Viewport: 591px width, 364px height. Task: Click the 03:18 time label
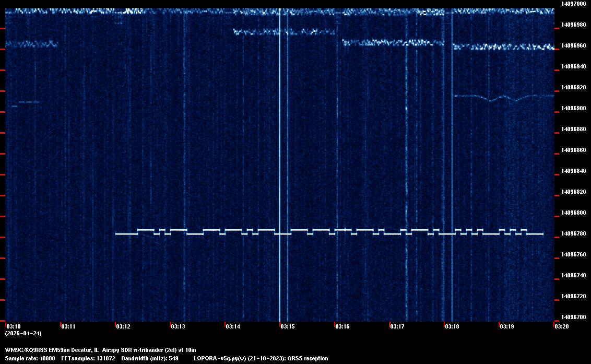tap(452, 326)
